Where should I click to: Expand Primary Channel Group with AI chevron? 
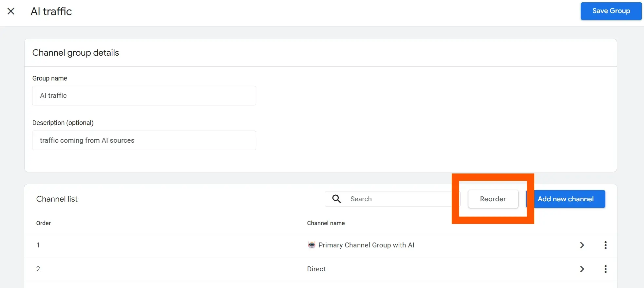[582, 245]
